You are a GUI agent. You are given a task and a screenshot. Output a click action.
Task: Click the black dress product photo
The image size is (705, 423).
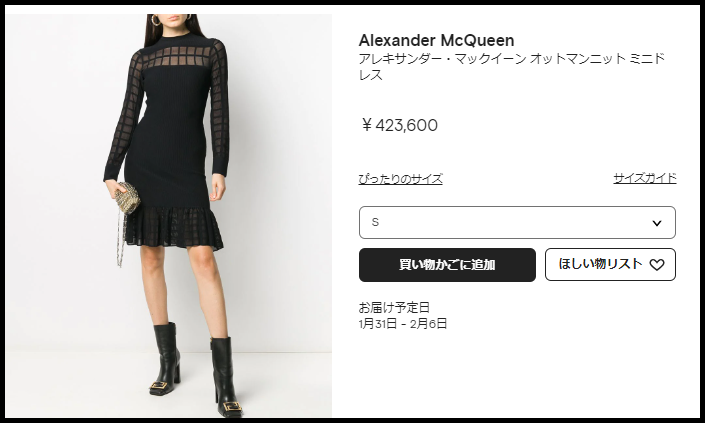click(x=169, y=216)
